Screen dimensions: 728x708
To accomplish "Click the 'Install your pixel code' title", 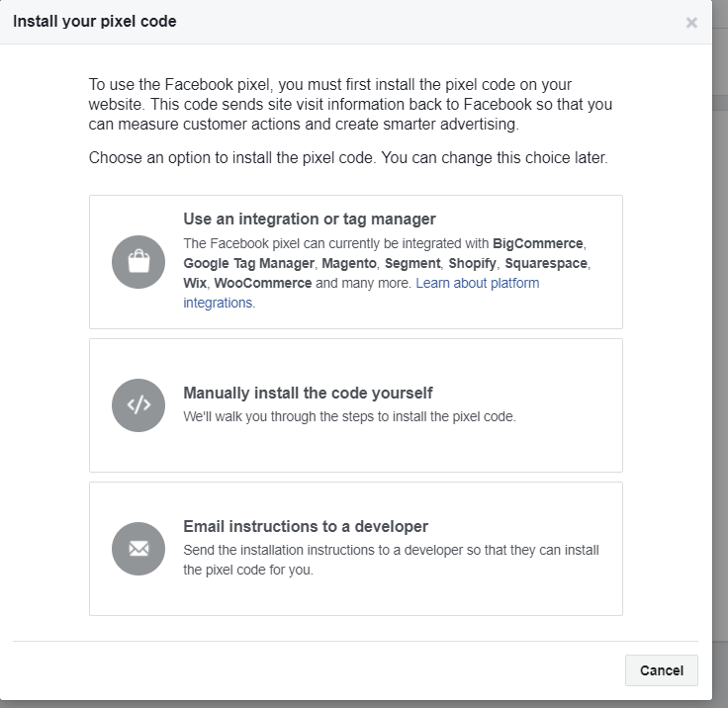I will [95, 21].
